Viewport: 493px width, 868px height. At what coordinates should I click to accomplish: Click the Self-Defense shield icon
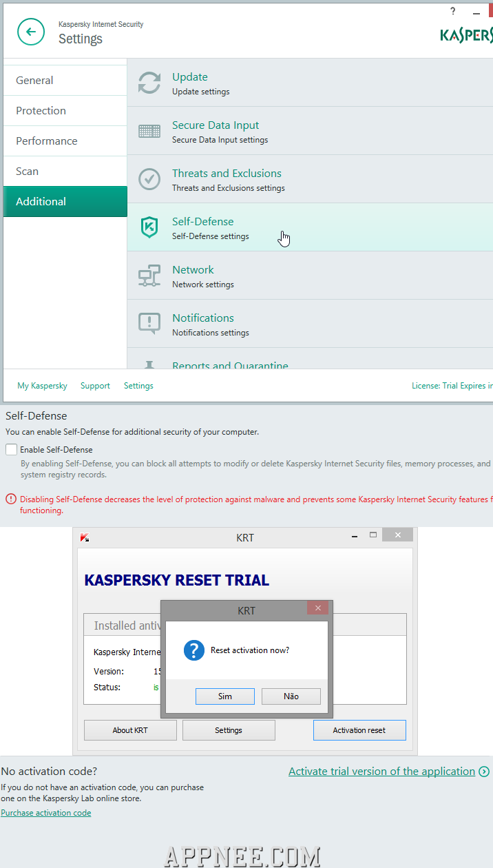click(149, 227)
